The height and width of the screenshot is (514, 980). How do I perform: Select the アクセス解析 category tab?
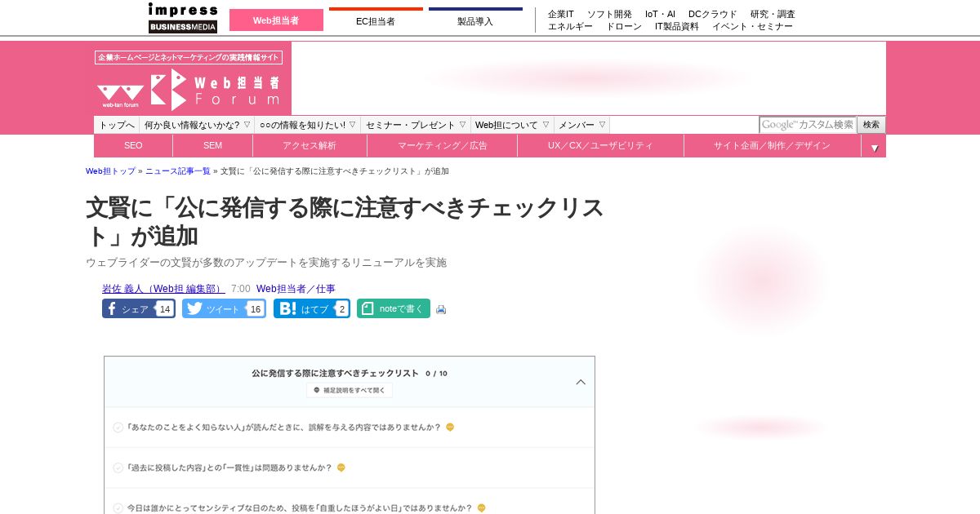[x=310, y=146]
